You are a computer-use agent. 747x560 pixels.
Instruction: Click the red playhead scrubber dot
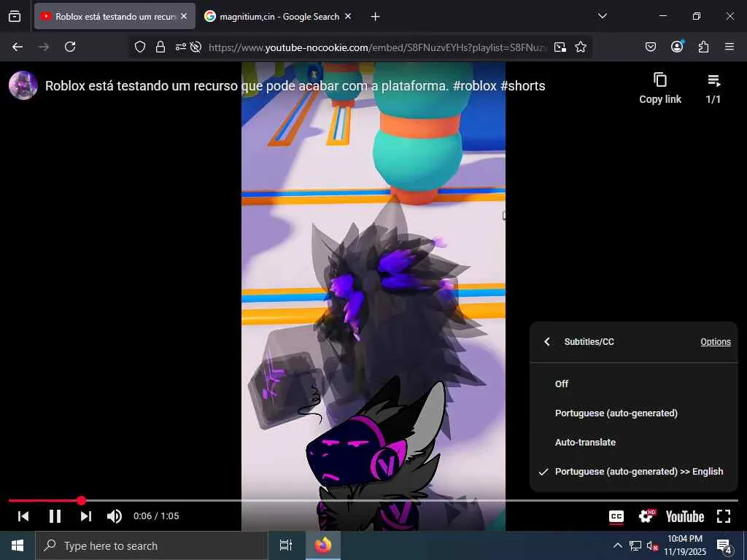point(82,500)
